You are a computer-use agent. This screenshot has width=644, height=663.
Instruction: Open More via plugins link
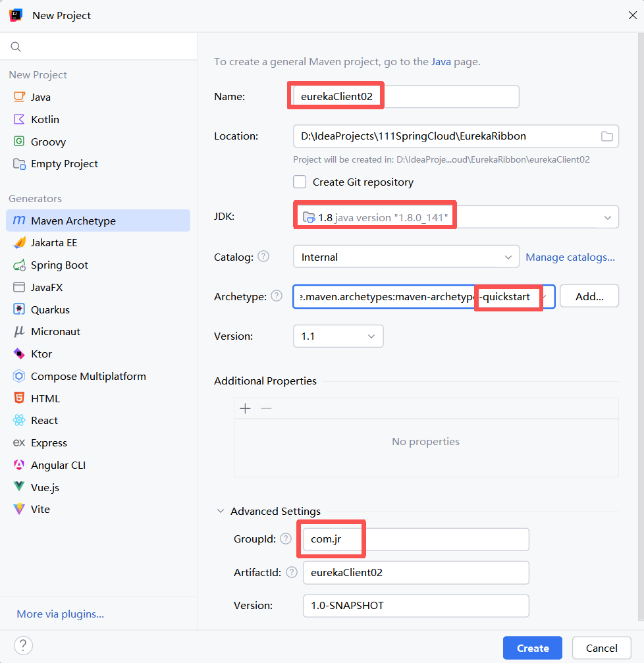pos(61,614)
